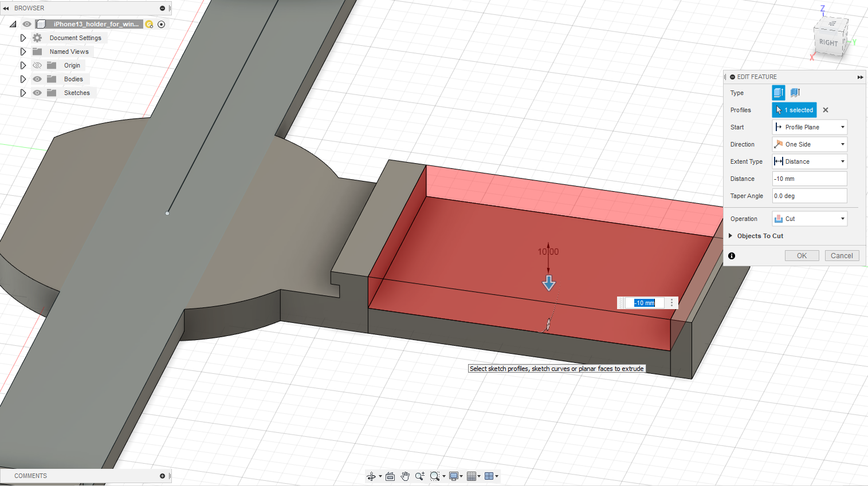Open the Start 'Profile Plane' dropdown
868x486 pixels.
[x=810, y=127]
